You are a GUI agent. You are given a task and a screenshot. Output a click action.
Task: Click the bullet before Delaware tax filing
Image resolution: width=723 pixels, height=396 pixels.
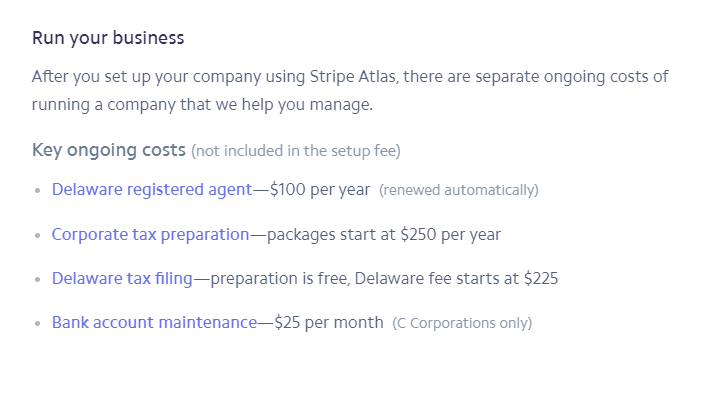click(38, 279)
